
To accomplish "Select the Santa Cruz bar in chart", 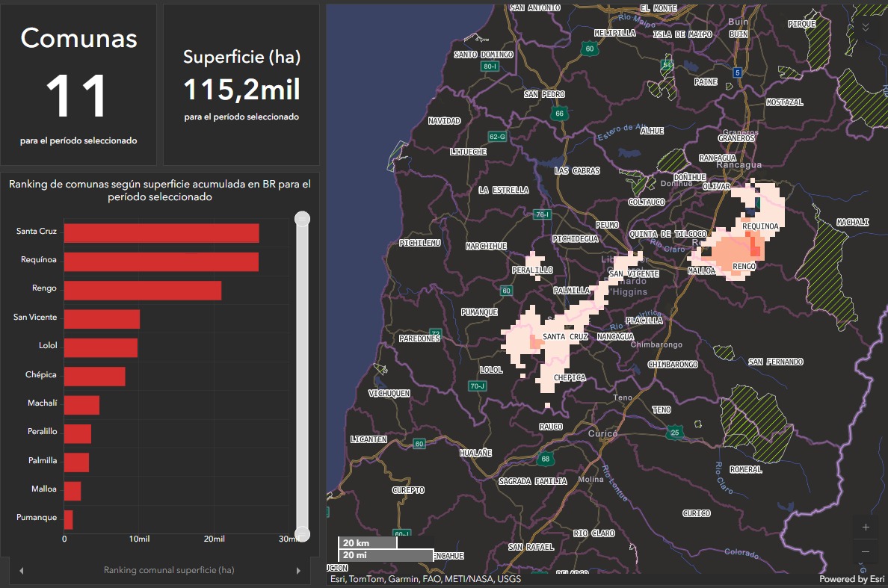I will click(161, 233).
